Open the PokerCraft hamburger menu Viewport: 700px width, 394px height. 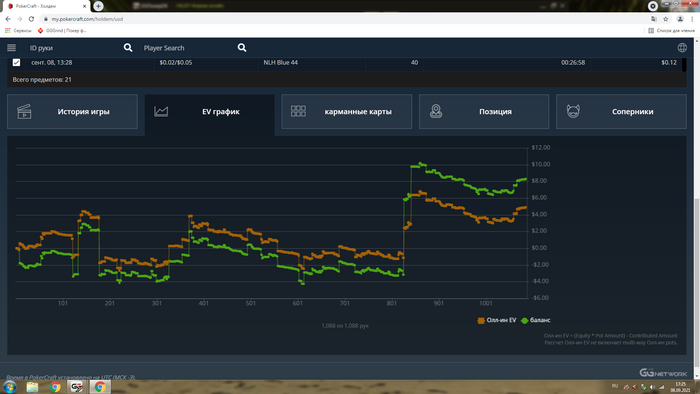(12, 48)
